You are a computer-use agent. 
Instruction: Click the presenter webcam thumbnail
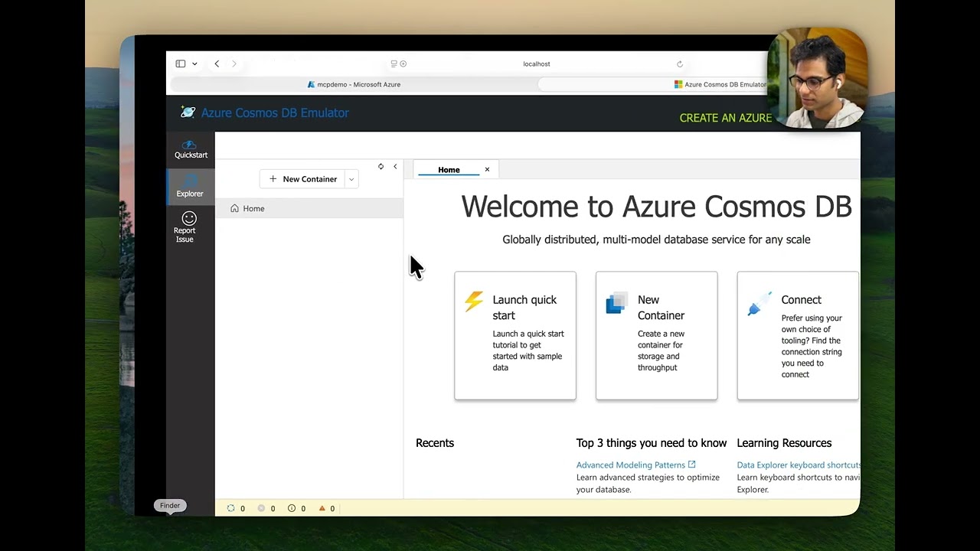(x=817, y=77)
